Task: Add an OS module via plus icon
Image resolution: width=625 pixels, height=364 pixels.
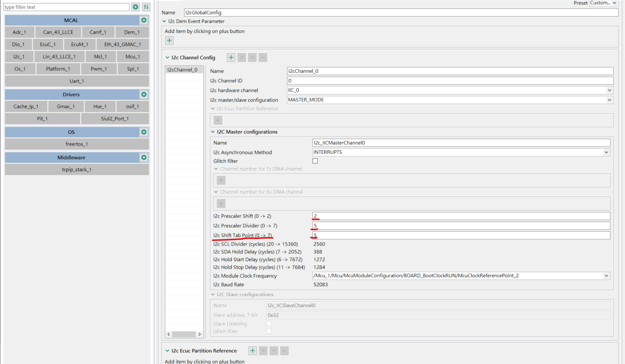Action: (144, 132)
